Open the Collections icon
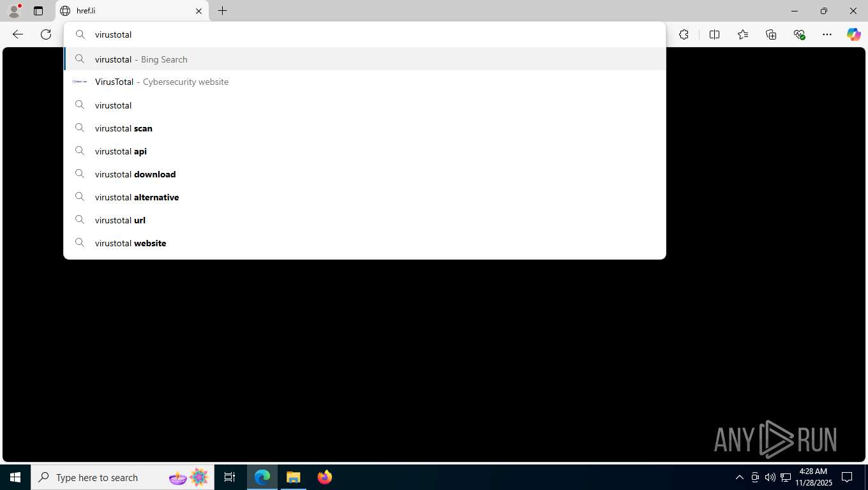The width and height of the screenshot is (868, 490). click(771, 34)
